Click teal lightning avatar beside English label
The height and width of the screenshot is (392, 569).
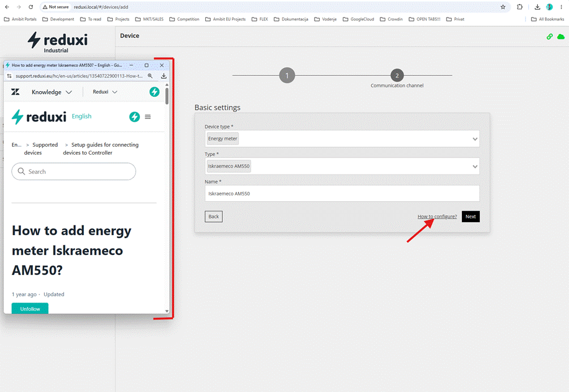(x=135, y=117)
